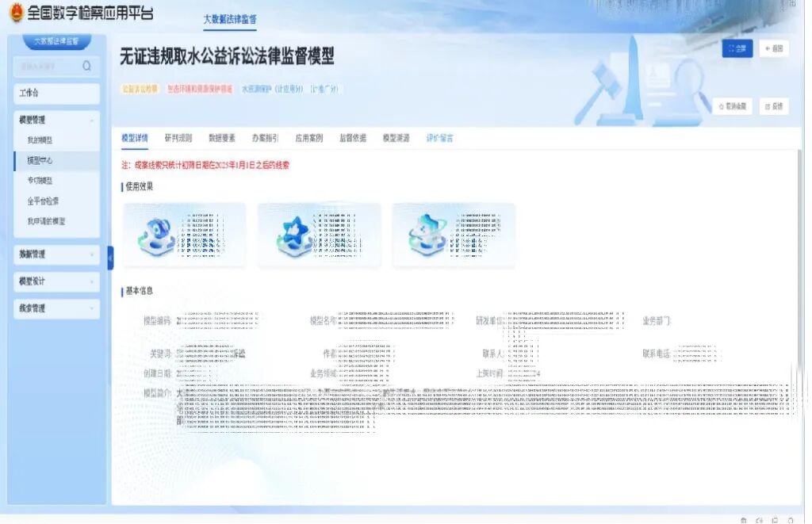Image resolution: width=812 pixels, height=524 pixels.
Task: Click the blue 全屏 fullscreen button
Action: coord(737,49)
